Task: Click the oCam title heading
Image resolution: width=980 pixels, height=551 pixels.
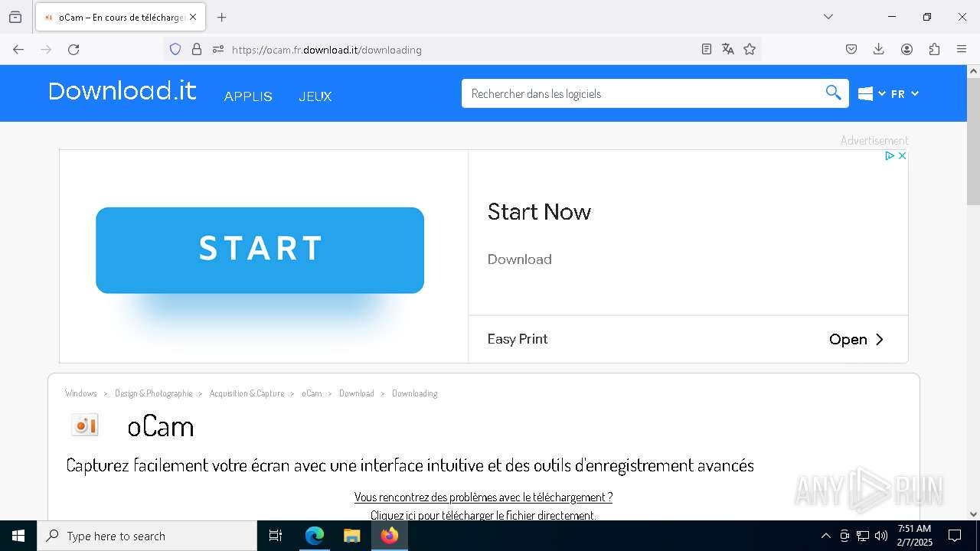Action: pyautogui.click(x=161, y=426)
